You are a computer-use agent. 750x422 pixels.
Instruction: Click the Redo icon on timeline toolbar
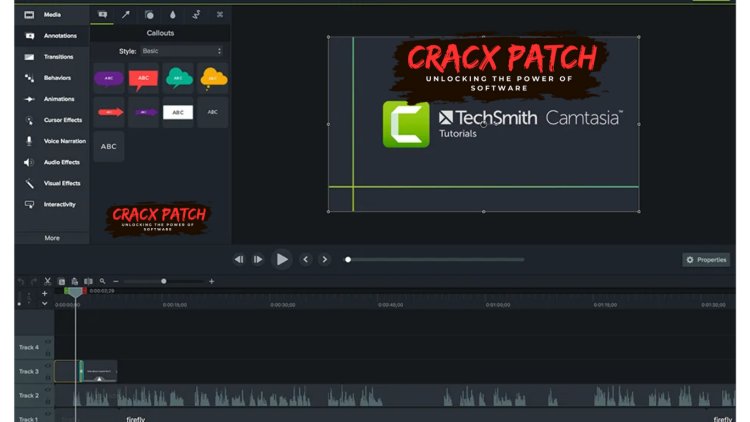pos(33,281)
